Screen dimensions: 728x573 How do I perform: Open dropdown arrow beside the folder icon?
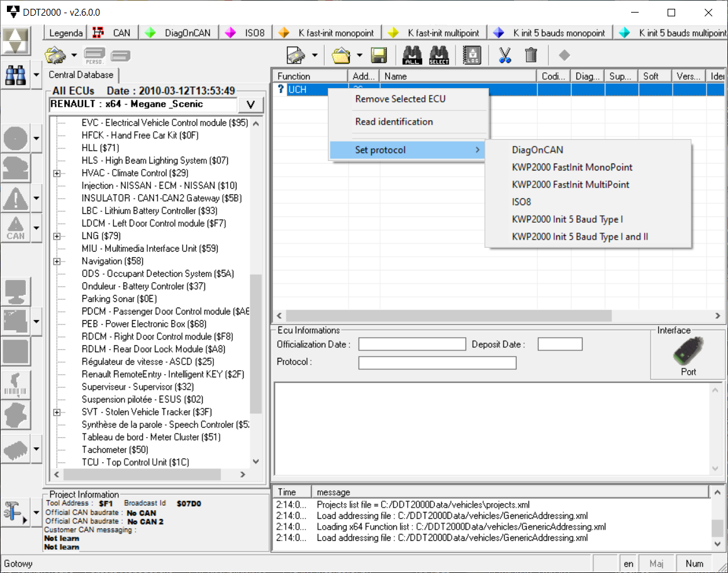[359, 55]
